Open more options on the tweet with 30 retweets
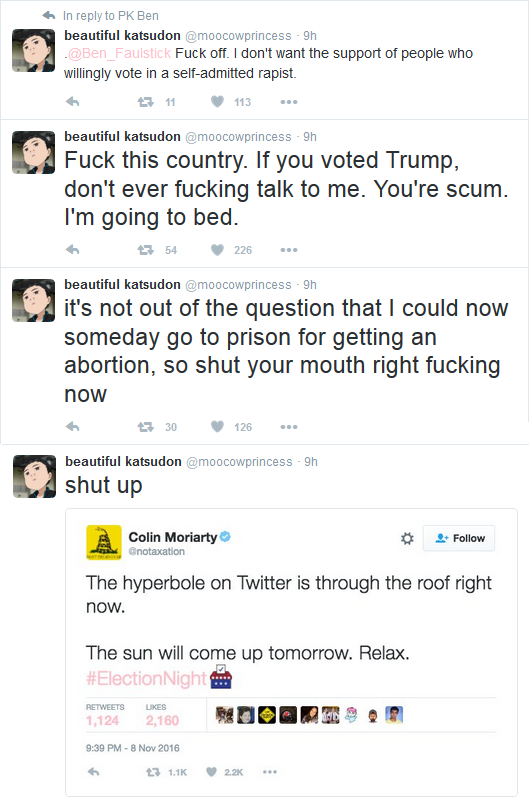529x807 pixels. tap(289, 427)
